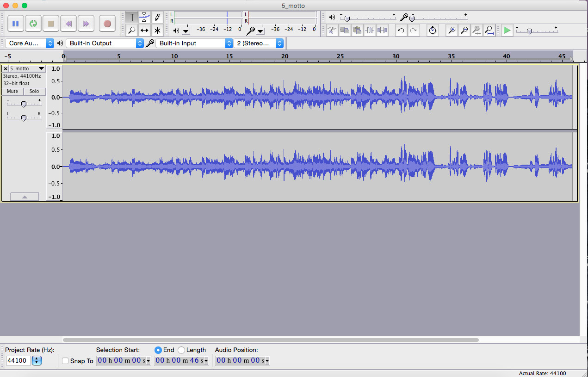Screen dimensions: 588x377
Task: Open the selection End time format arrow
Action: (206, 361)
